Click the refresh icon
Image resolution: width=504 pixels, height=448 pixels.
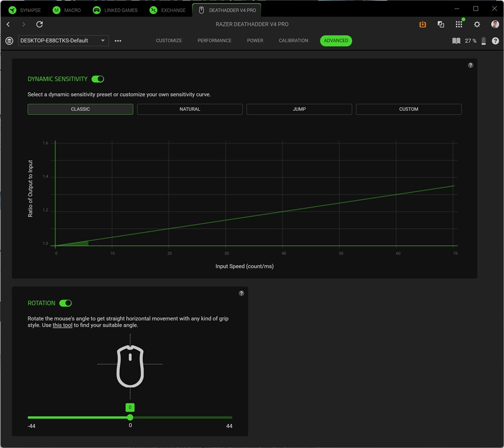tap(39, 24)
